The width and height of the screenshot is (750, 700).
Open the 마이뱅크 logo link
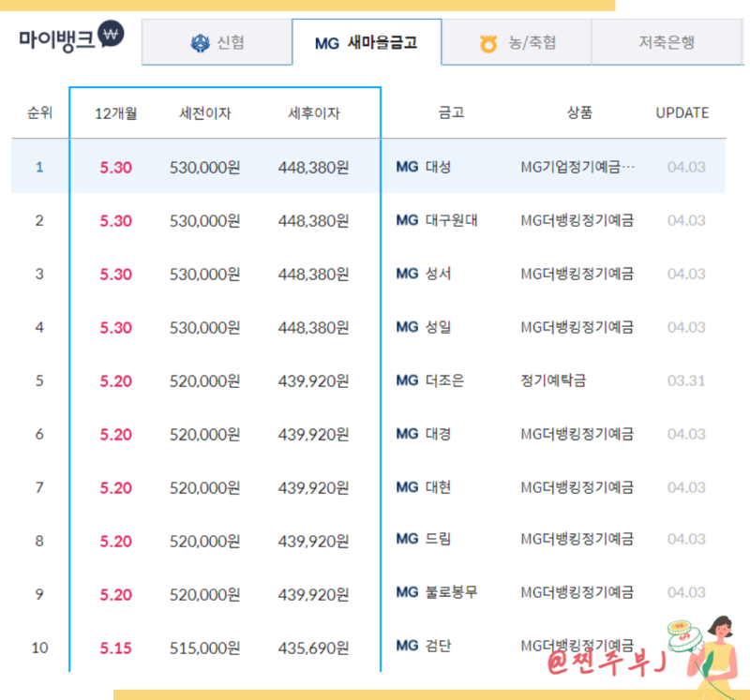[x=71, y=37]
